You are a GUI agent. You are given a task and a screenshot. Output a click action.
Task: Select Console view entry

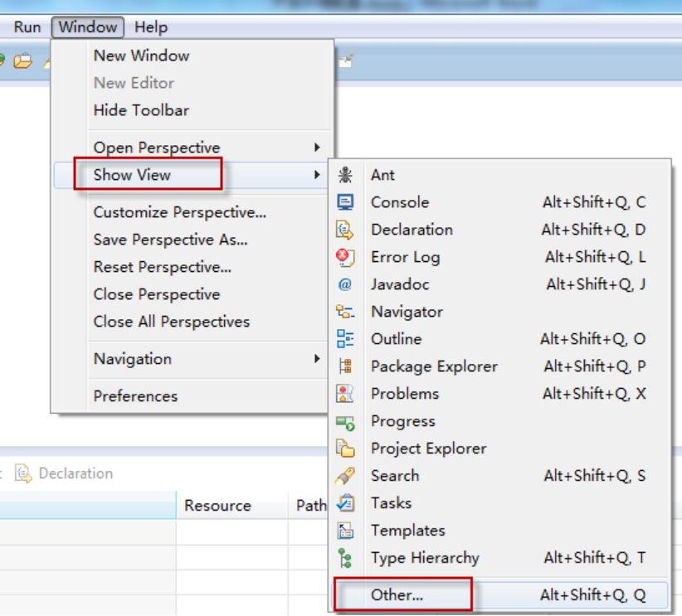pyautogui.click(x=499, y=202)
